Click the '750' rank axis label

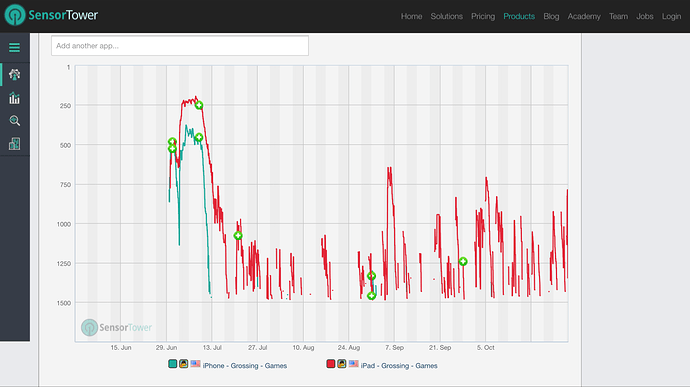coord(65,185)
